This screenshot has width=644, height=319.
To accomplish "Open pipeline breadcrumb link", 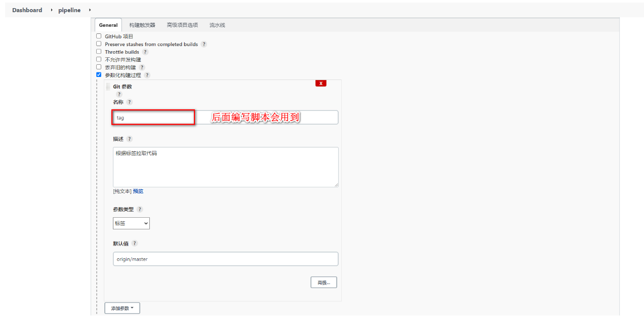I will [x=69, y=10].
